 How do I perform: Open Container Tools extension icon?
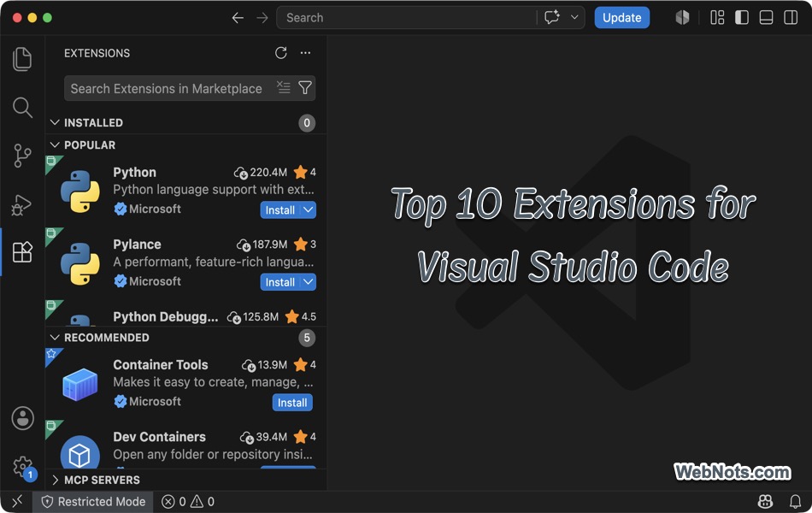tap(80, 384)
